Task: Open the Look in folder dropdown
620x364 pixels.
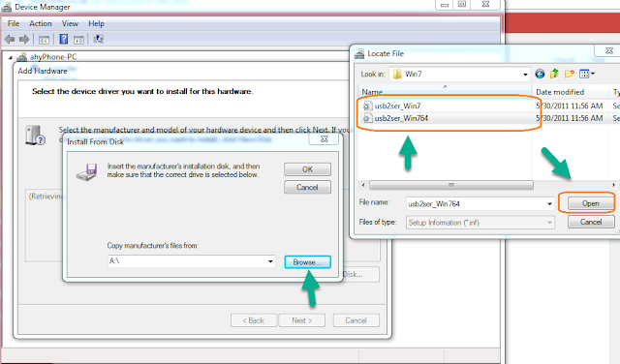Action: click(525, 75)
